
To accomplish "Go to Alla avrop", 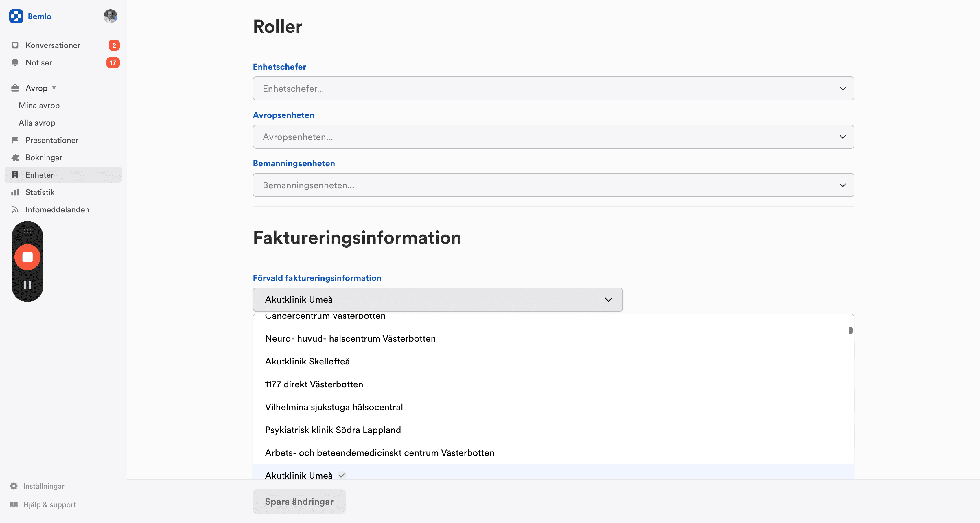I will tap(37, 123).
